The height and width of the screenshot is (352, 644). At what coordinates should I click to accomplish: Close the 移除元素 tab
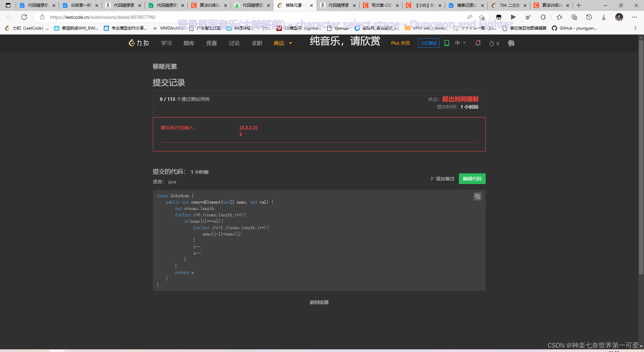(x=312, y=5)
